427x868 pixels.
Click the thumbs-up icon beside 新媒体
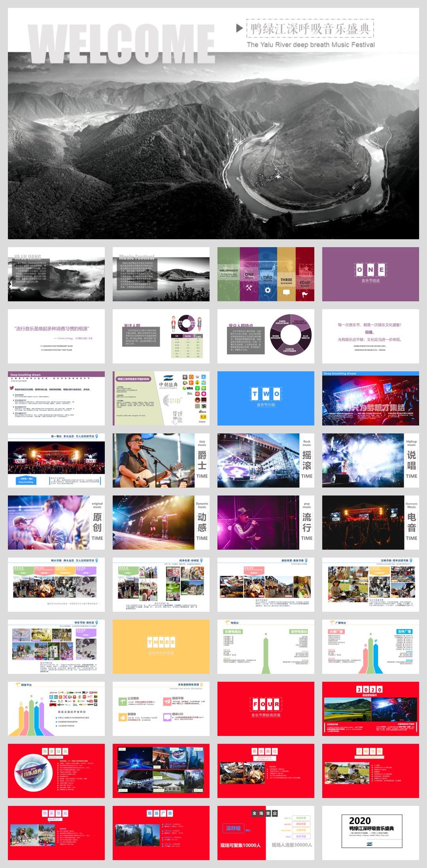pyautogui.click(x=123, y=717)
